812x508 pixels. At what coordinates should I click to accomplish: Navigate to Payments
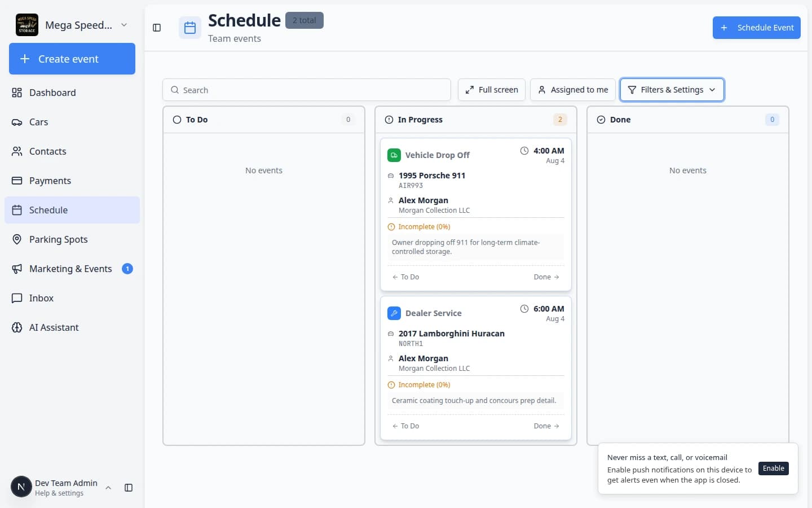pyautogui.click(x=72, y=181)
